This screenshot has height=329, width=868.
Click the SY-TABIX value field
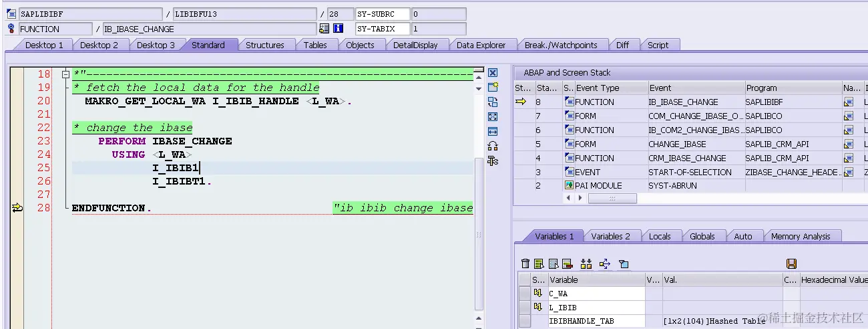(x=438, y=29)
